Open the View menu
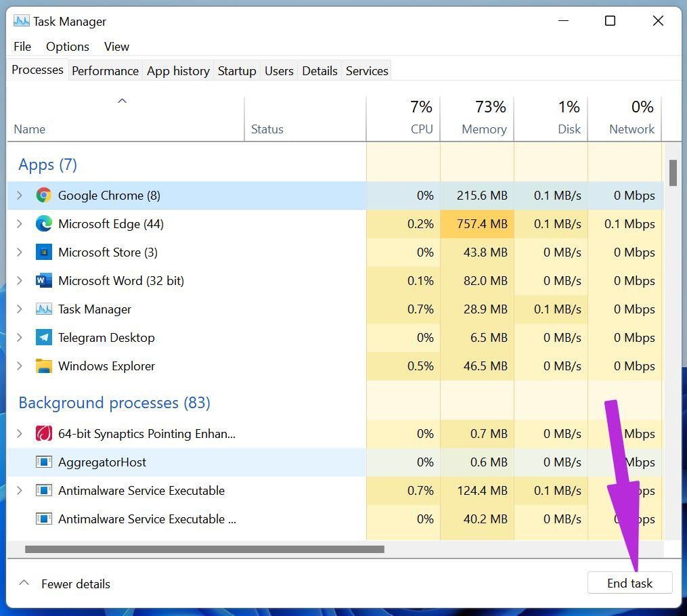Viewport: 687px width, 616px height. click(x=116, y=47)
